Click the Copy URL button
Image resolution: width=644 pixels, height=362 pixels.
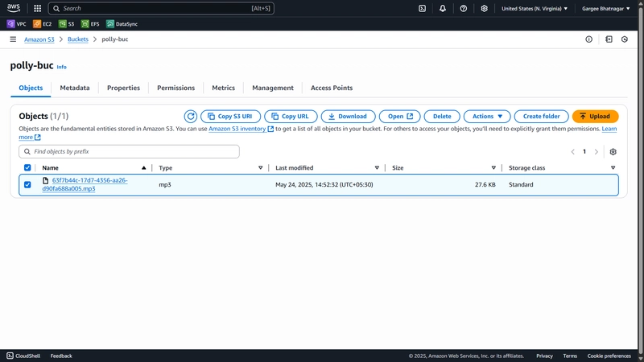(x=291, y=116)
